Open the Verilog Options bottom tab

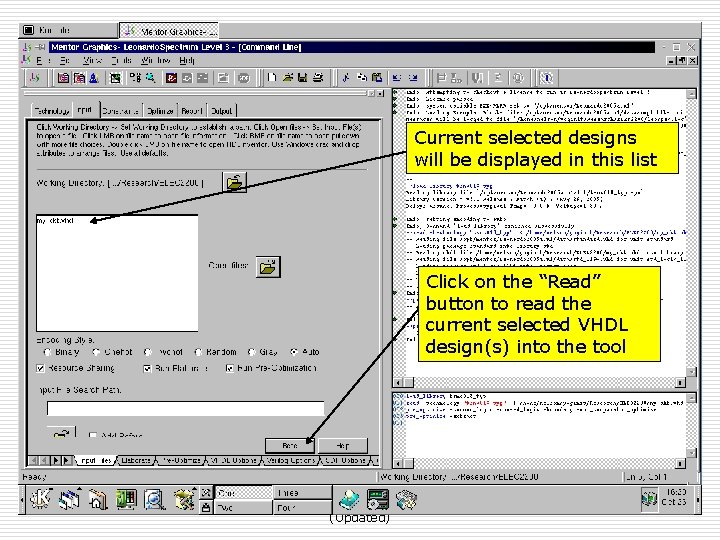coord(291,460)
